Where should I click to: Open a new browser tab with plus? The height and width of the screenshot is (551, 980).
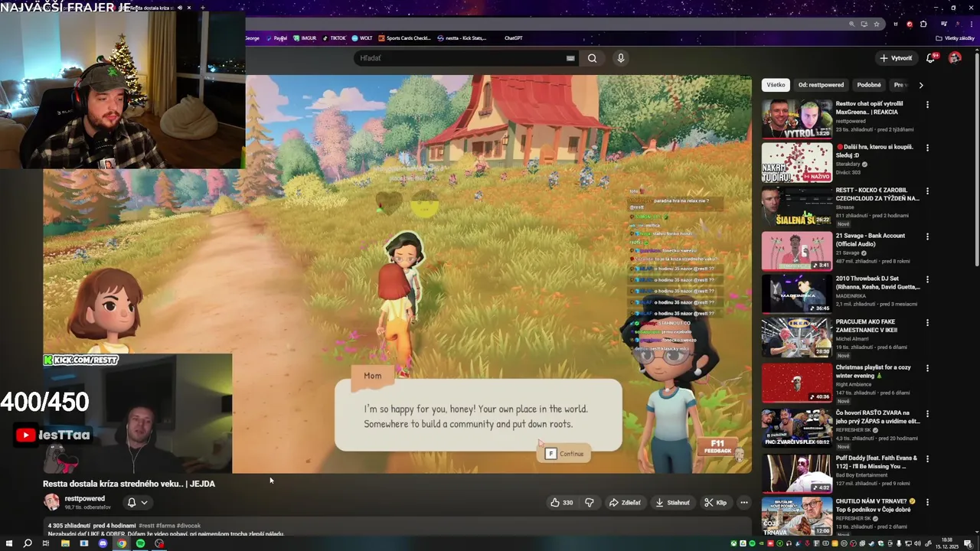point(202,8)
